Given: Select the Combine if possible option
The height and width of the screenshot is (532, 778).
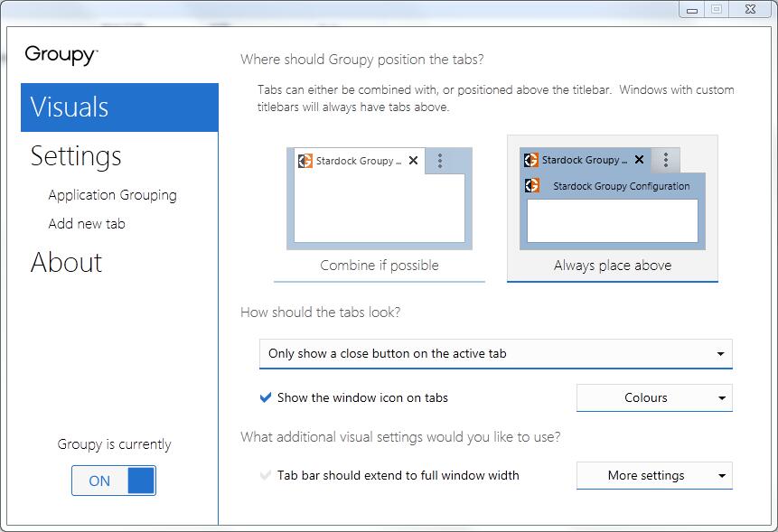Looking at the screenshot, I should (380, 266).
